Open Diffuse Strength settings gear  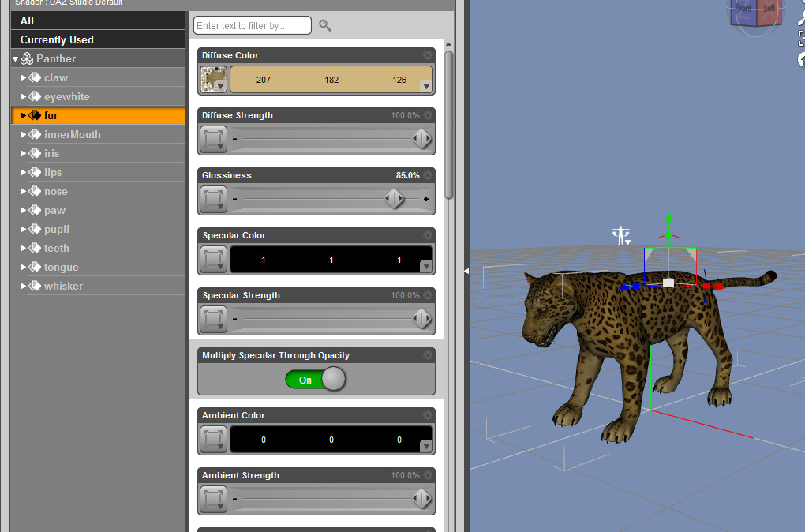tap(428, 115)
